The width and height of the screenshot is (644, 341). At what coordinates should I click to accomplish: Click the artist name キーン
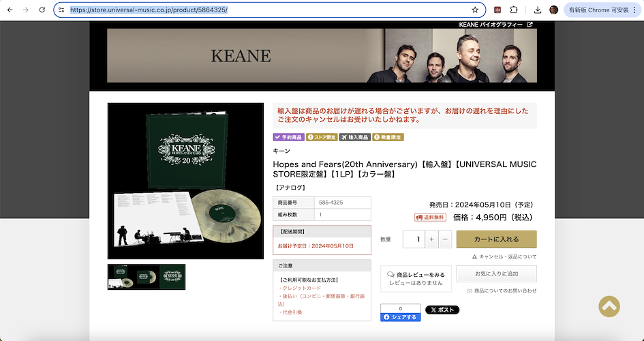pyautogui.click(x=281, y=151)
